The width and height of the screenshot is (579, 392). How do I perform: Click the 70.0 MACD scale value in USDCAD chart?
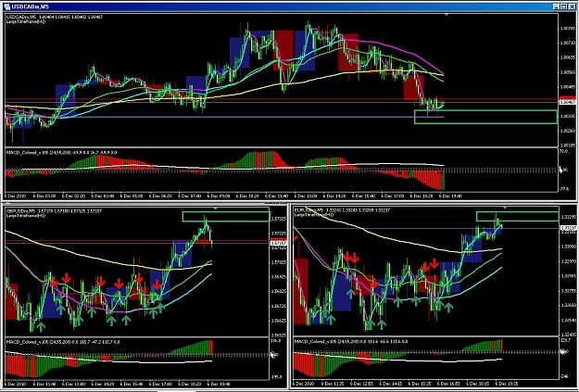tap(563, 151)
